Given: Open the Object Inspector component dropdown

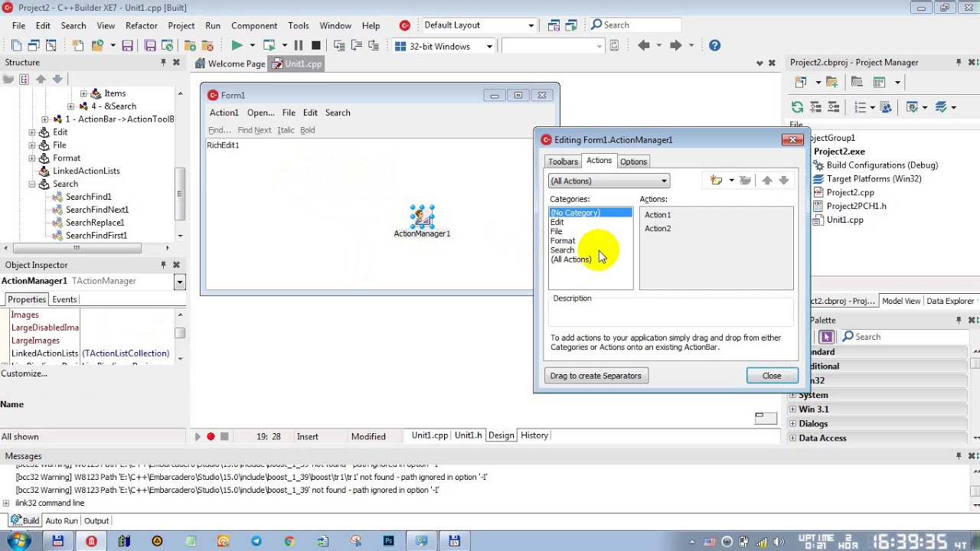Looking at the screenshot, I should point(179,282).
